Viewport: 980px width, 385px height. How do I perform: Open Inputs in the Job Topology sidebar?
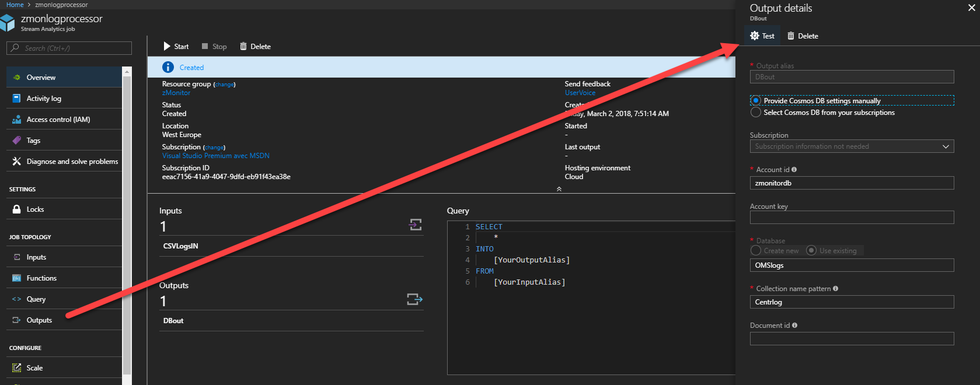[x=64, y=257]
